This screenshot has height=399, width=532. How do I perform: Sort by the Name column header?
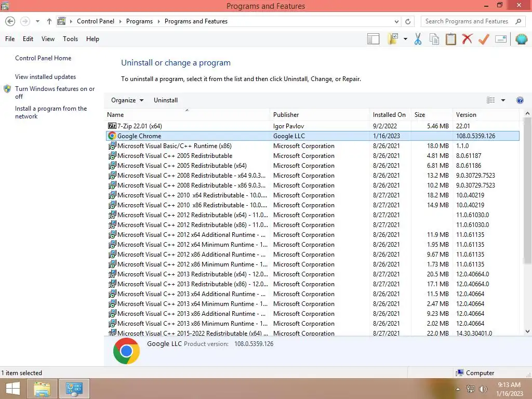188,115
